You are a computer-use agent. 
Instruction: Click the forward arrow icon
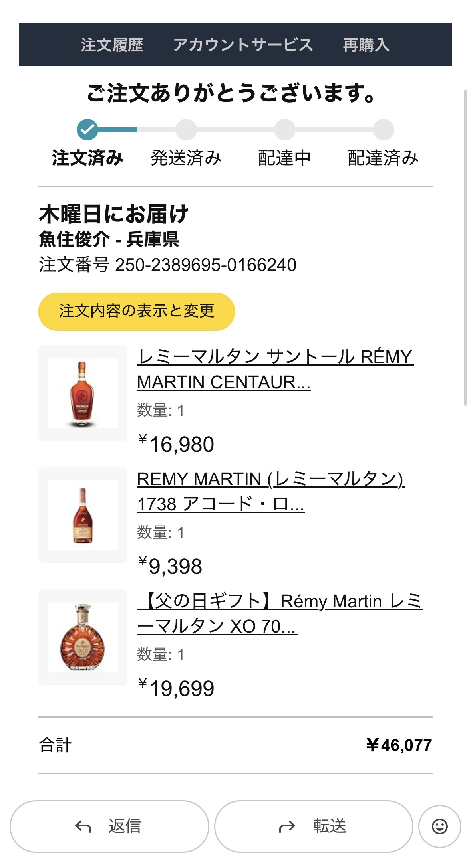coord(287,826)
